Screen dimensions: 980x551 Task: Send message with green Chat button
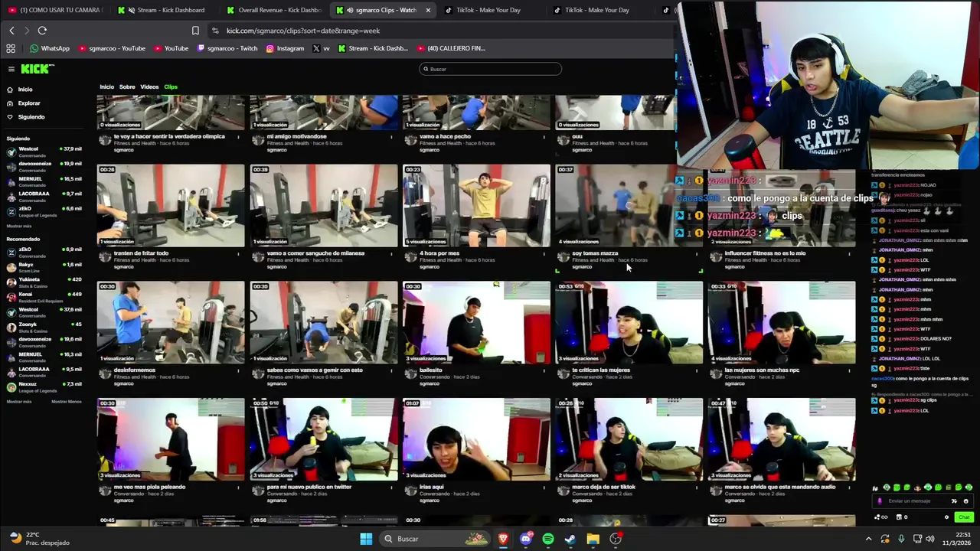coord(963,517)
